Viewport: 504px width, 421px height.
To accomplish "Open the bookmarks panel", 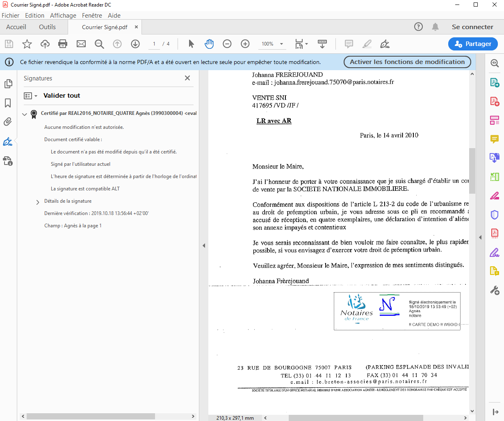I will (8, 103).
